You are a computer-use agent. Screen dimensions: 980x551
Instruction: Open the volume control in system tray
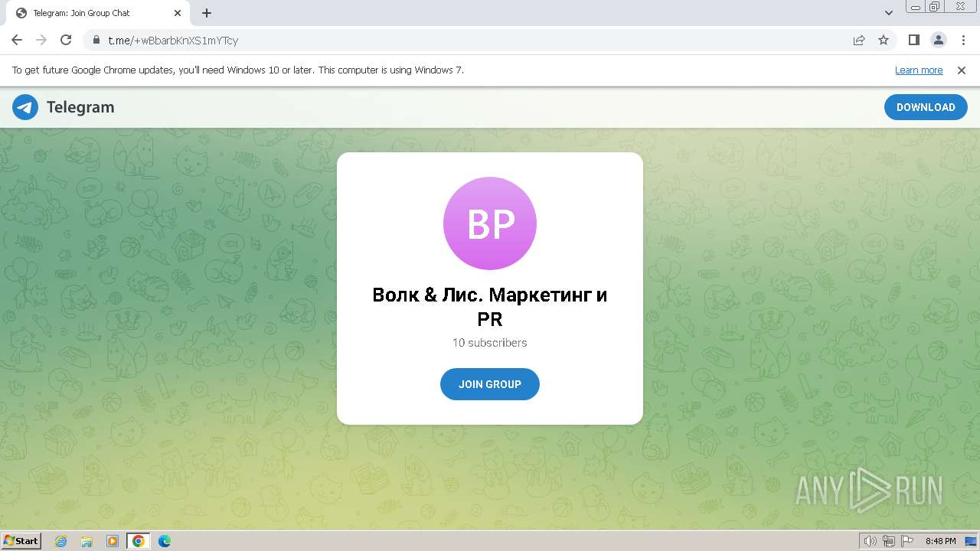pyautogui.click(x=871, y=541)
